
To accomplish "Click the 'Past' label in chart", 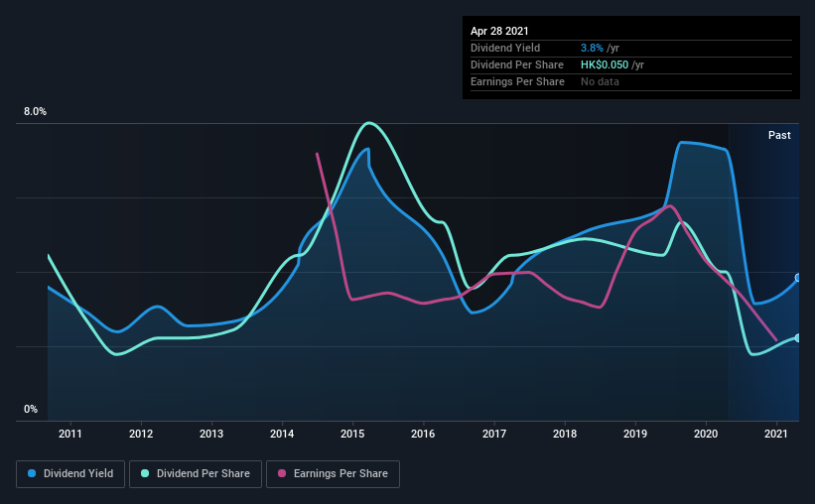I will click(x=779, y=135).
